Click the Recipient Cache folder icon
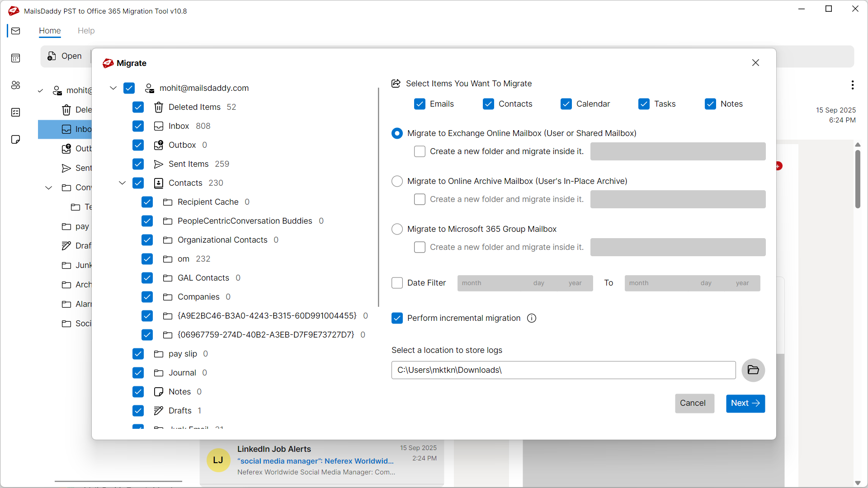 point(167,202)
